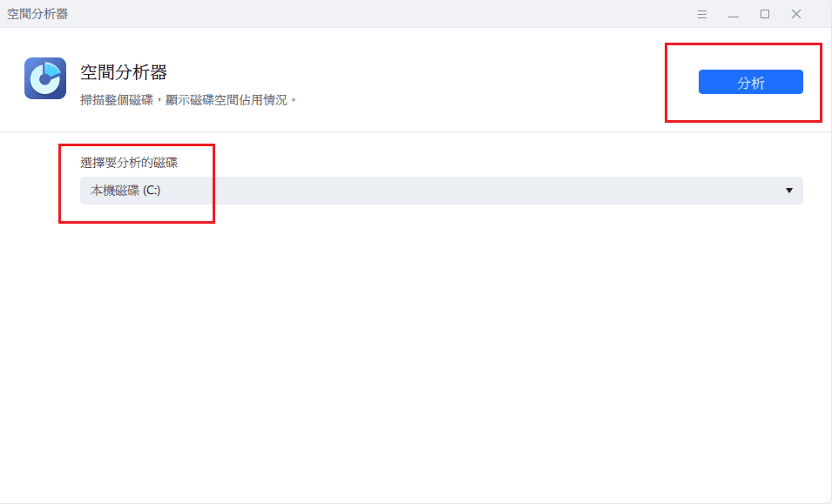The image size is (832, 504).
Task: Click the empty title bar area beside the menu icon
Action: [x=371, y=14]
